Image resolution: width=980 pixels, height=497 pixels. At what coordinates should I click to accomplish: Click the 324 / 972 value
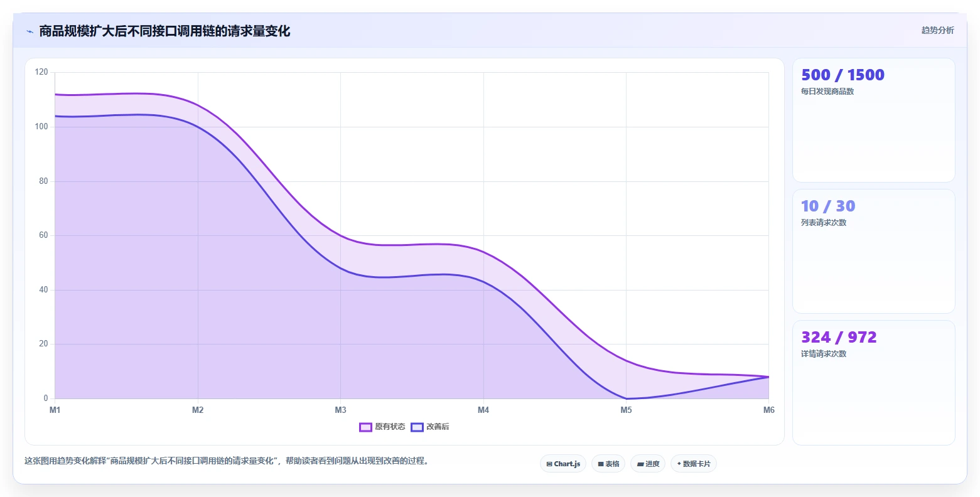tap(839, 338)
